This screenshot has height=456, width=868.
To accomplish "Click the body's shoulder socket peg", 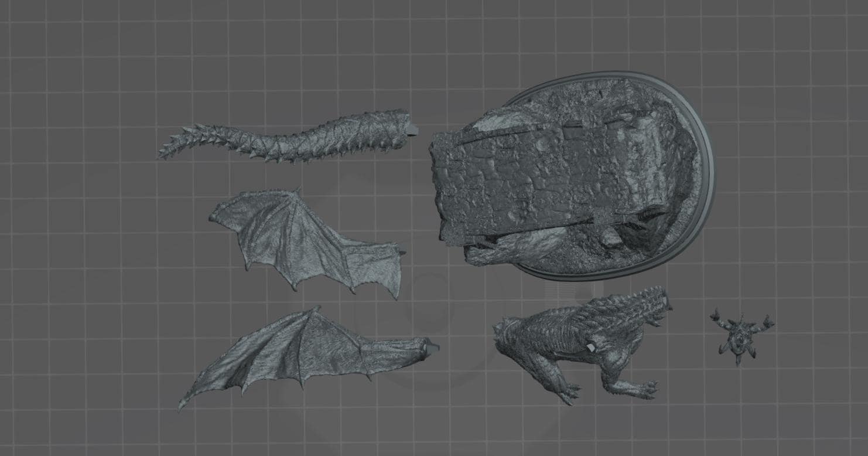I will tap(590, 348).
